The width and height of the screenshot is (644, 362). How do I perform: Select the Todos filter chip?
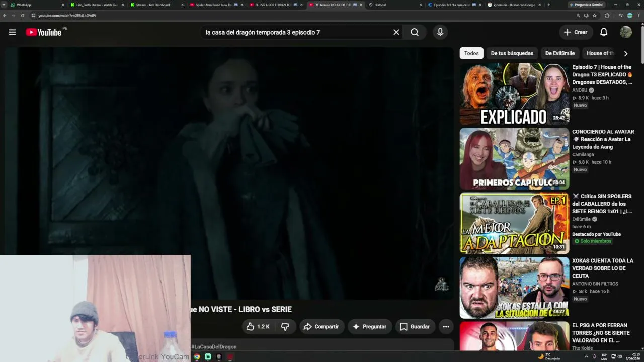pyautogui.click(x=471, y=53)
